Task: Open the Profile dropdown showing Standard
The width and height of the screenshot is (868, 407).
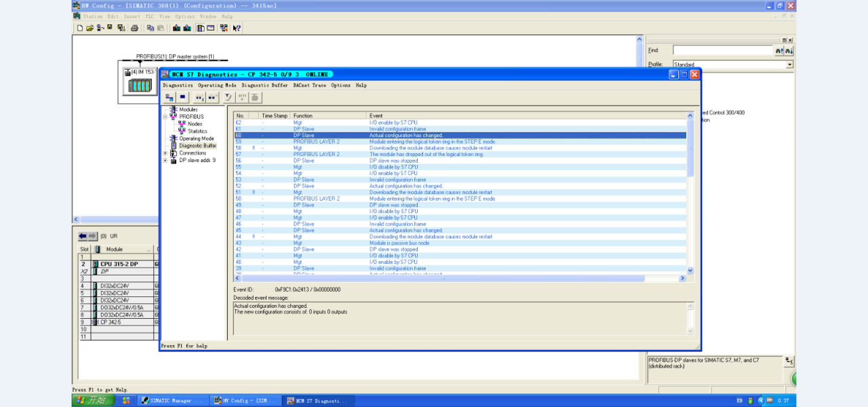Action: (789, 64)
